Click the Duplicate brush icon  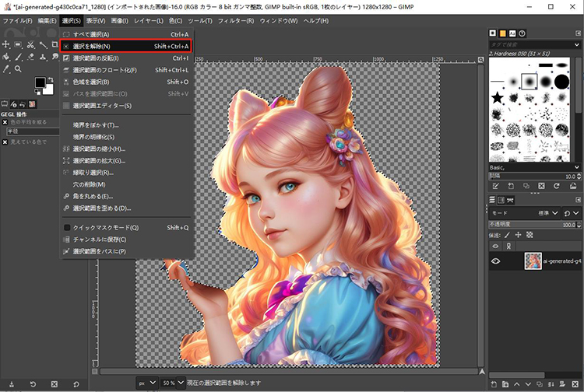click(526, 186)
